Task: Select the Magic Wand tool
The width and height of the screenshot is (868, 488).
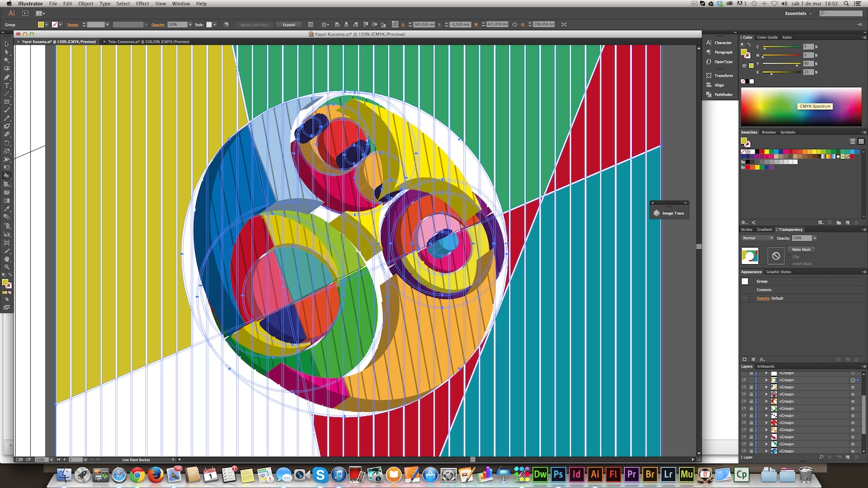Action: pyautogui.click(x=7, y=60)
